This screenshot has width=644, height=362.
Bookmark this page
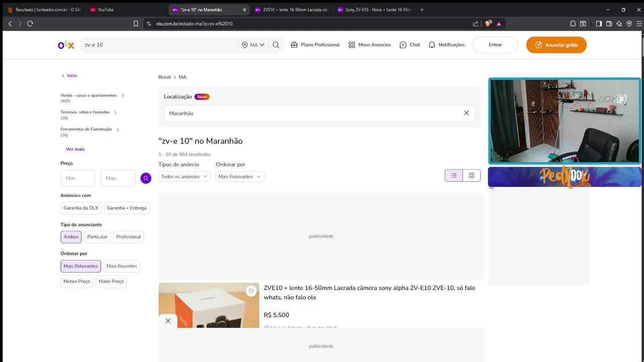pyautogui.click(x=136, y=24)
